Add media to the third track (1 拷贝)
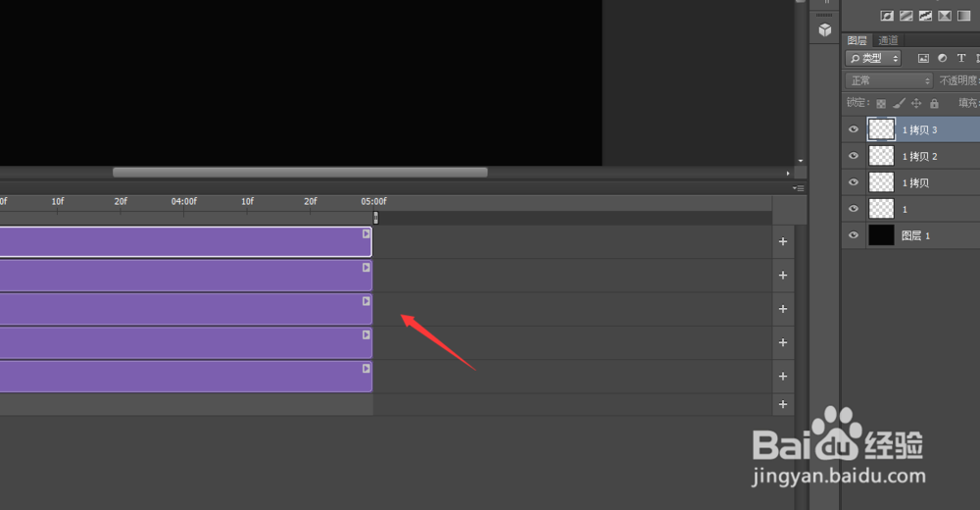The width and height of the screenshot is (980, 510). (x=782, y=309)
